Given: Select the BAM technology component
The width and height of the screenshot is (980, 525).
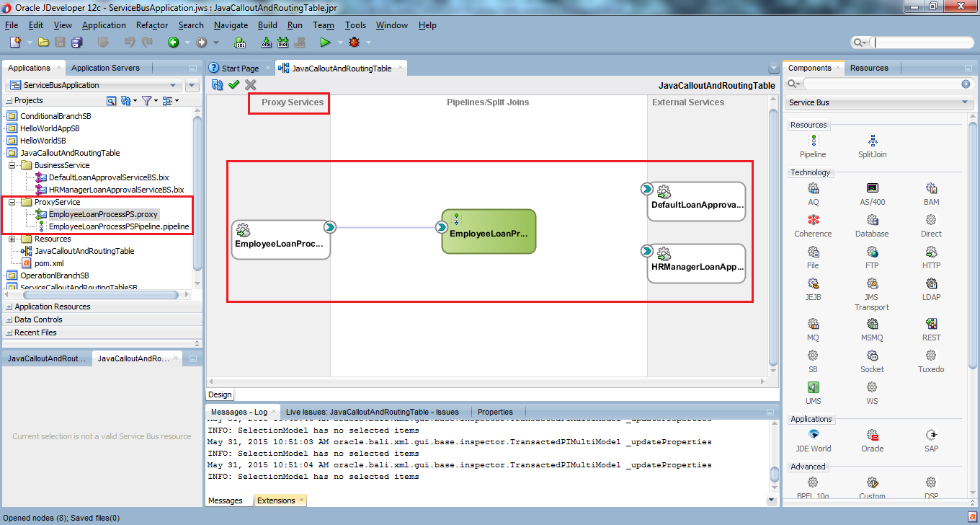Looking at the screenshot, I should (931, 194).
